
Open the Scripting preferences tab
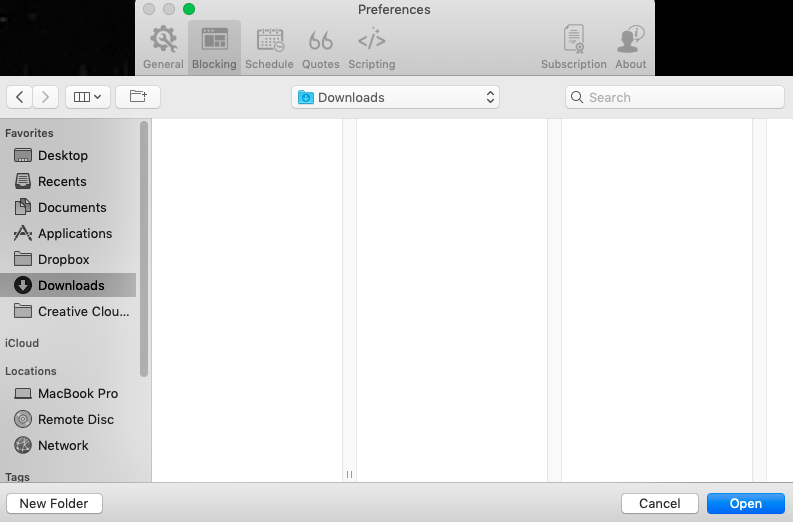point(372,48)
